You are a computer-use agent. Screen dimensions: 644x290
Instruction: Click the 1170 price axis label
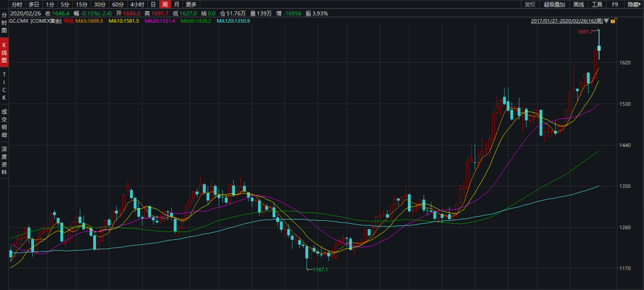pyautogui.click(x=625, y=269)
